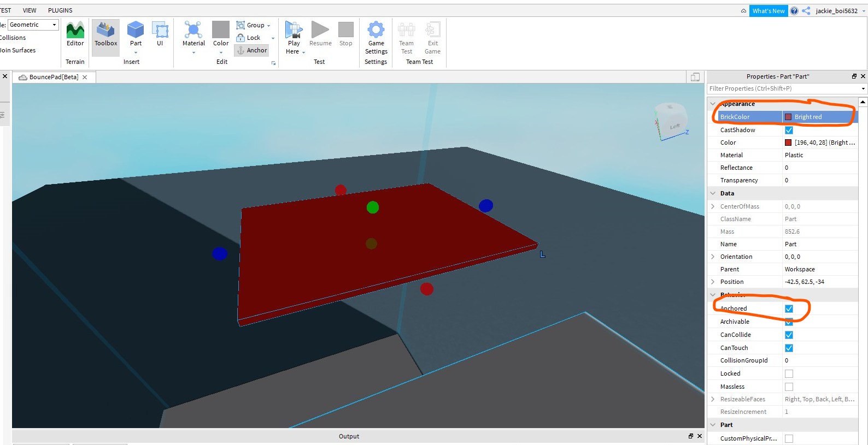Click the jackie_boi5632 account name
This screenshot has width=868, height=445.
[x=836, y=11]
